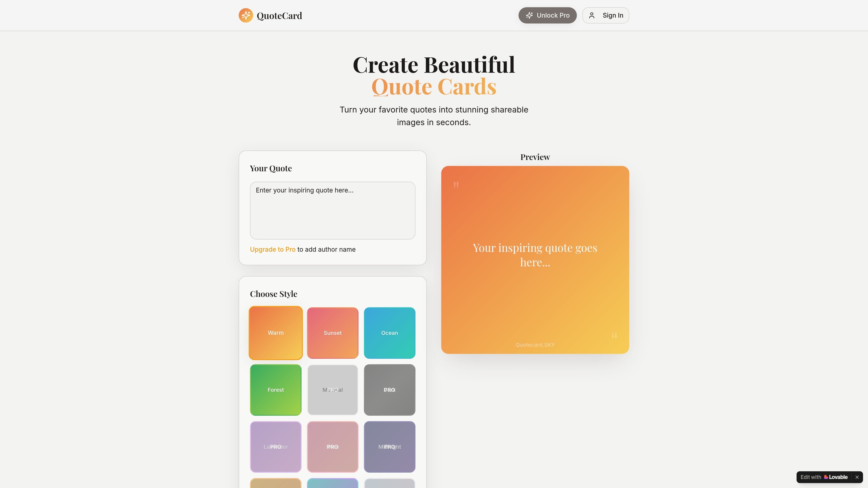868x488 pixels.
Task: Click the quote card preview image
Action: [535, 260]
